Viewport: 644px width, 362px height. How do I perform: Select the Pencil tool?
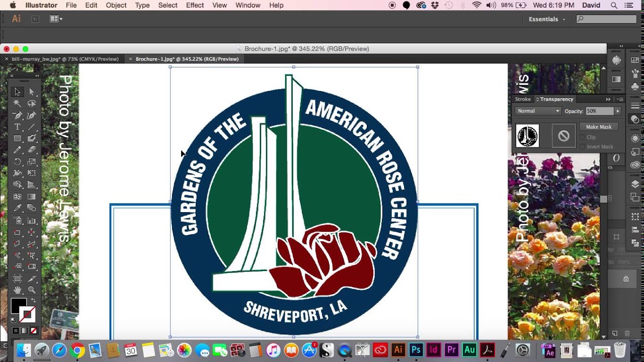pos(17,150)
